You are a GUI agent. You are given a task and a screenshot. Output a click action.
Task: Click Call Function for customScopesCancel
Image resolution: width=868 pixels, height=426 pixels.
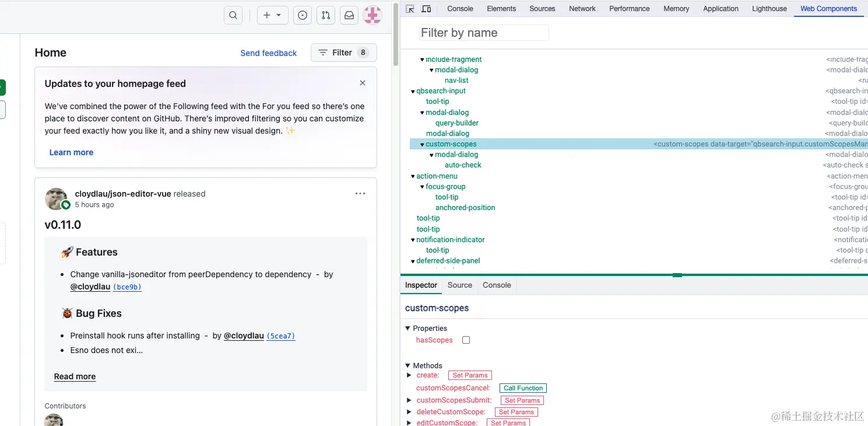(x=523, y=388)
